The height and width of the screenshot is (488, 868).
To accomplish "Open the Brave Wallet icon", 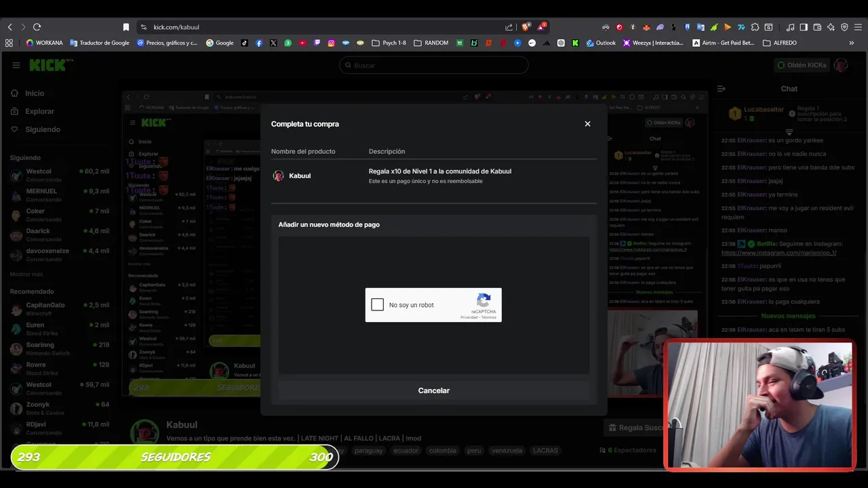I will (817, 27).
